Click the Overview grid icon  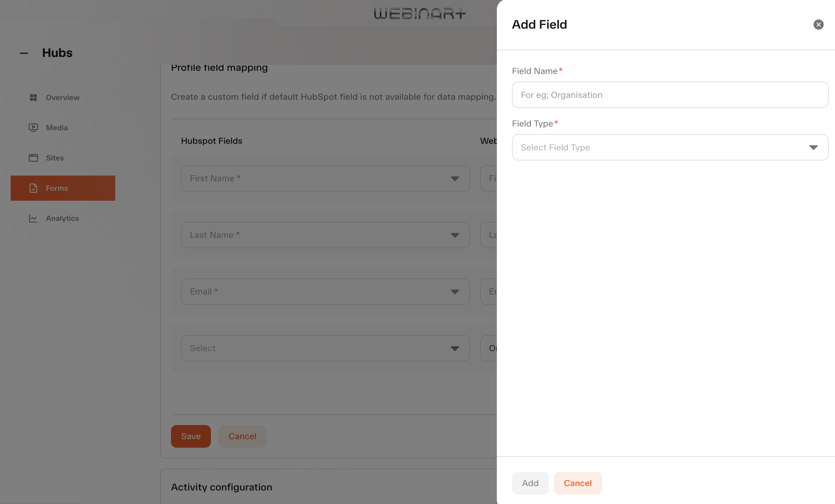[33, 98]
